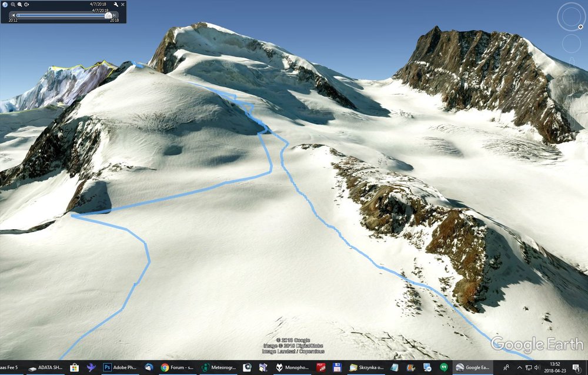Screen dimensions: 588x375
Task: Open ADATA SH drive taskbar item
Action: tap(45, 367)
